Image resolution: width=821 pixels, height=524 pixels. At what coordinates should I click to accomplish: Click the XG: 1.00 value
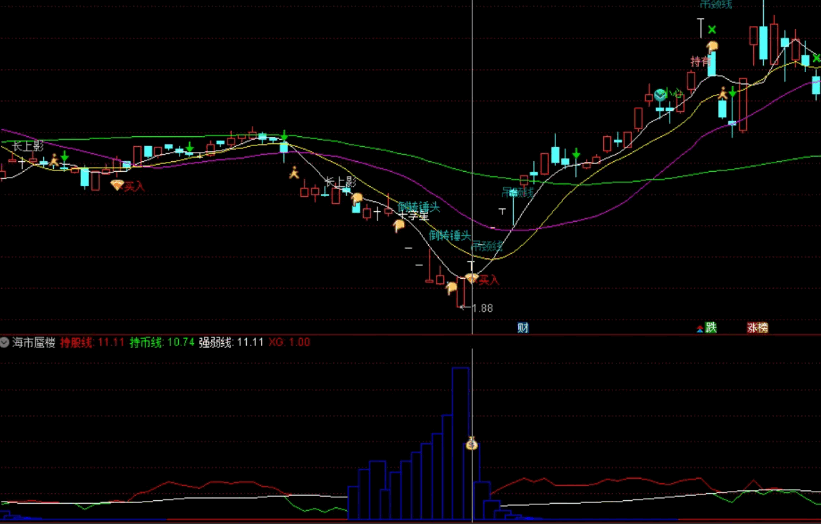pyautogui.click(x=289, y=342)
